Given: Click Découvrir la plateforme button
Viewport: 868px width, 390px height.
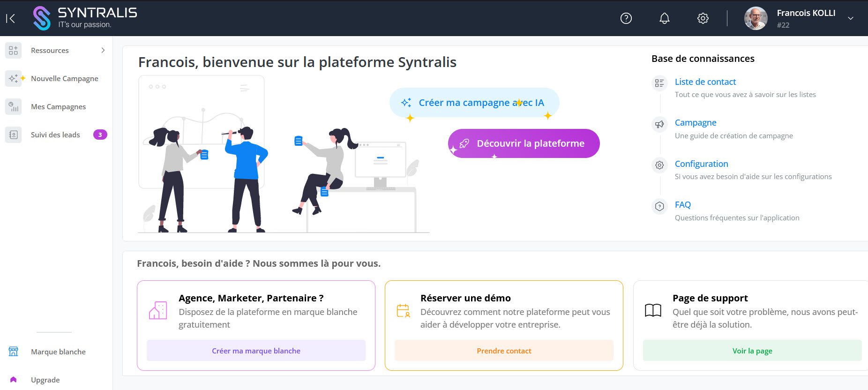Looking at the screenshot, I should (x=524, y=143).
